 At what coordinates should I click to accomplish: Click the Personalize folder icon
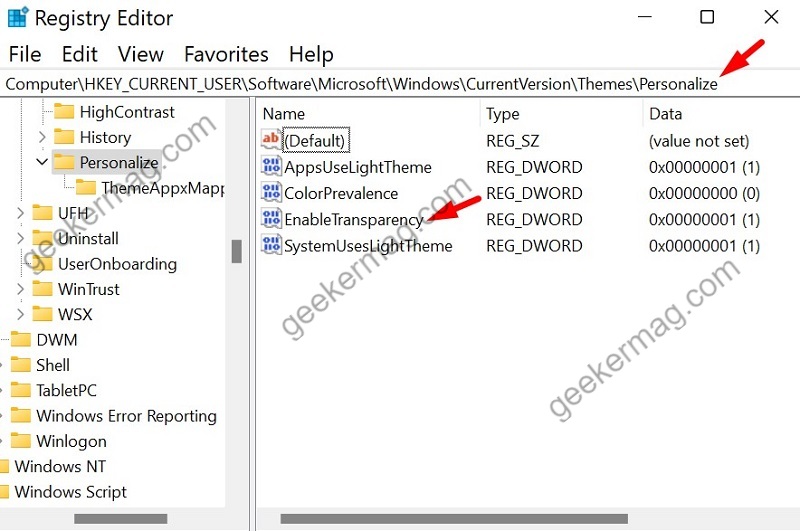tap(64, 162)
